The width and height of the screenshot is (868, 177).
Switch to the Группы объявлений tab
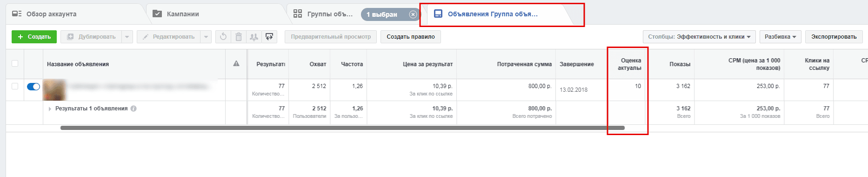pyautogui.click(x=323, y=14)
